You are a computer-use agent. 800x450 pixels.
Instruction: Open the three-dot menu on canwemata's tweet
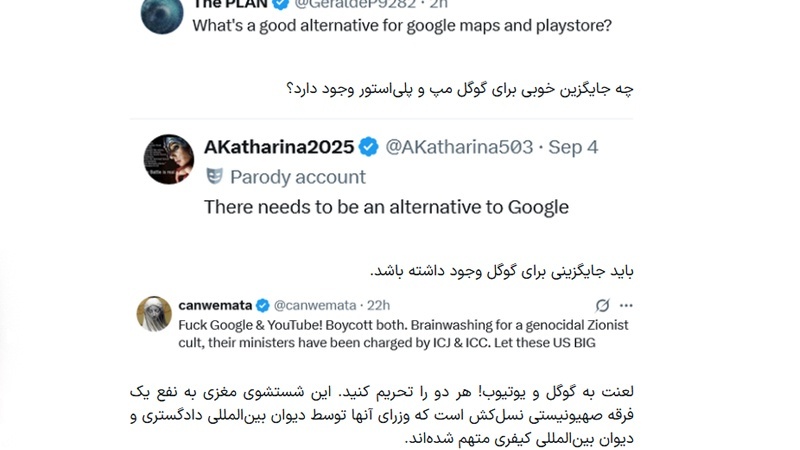[626, 305]
